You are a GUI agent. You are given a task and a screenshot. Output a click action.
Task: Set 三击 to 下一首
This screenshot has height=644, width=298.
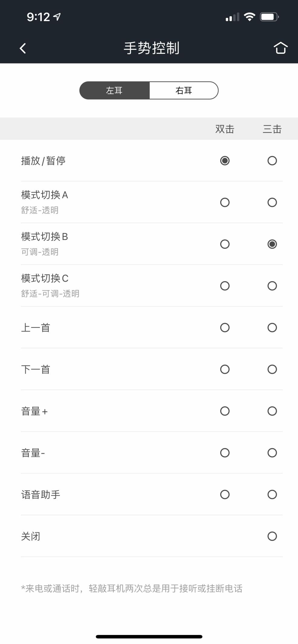272,369
